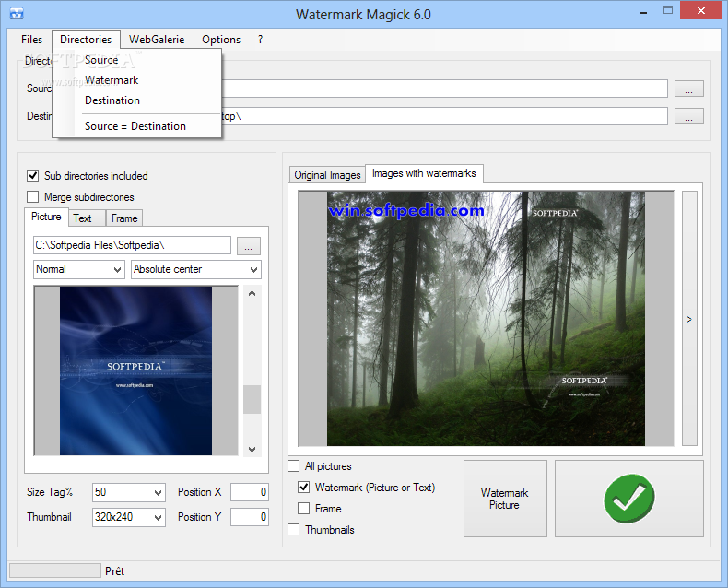Viewport: 728px width, 588px height.
Task: Click the status bar progress bar
Action: pos(55,570)
